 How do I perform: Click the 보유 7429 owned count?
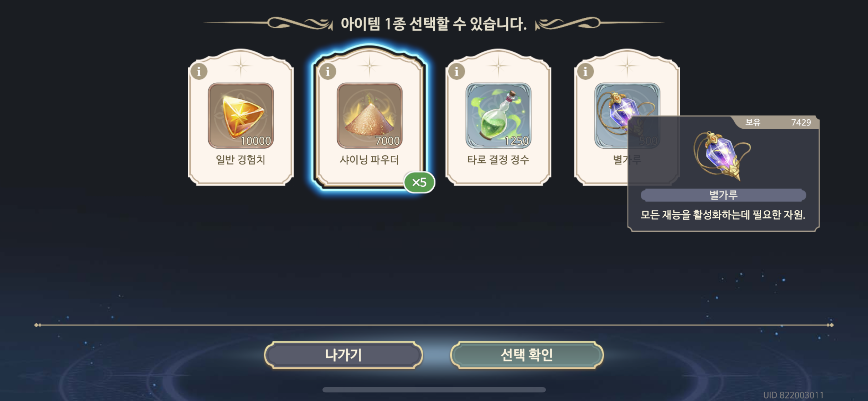tap(777, 123)
